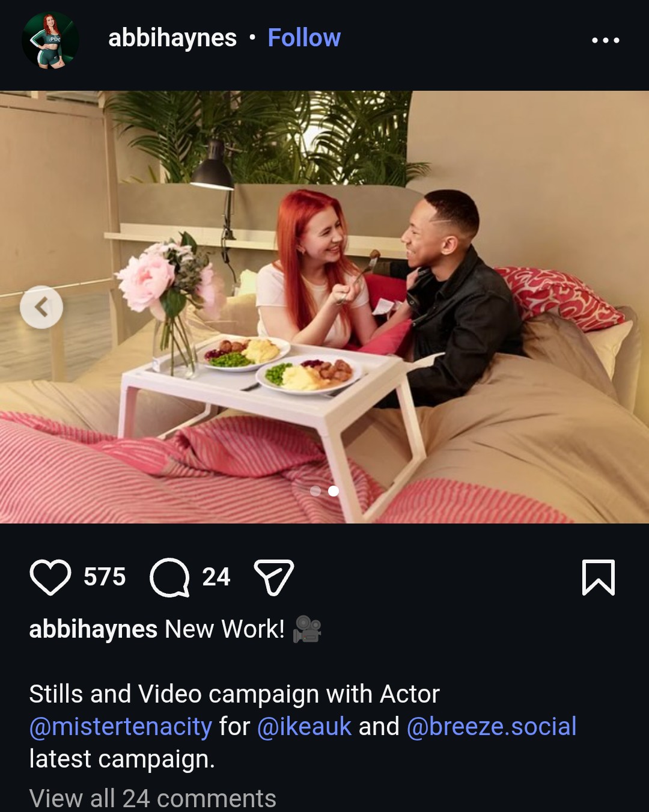Tap the abbihaynes name in caption

[x=93, y=629]
